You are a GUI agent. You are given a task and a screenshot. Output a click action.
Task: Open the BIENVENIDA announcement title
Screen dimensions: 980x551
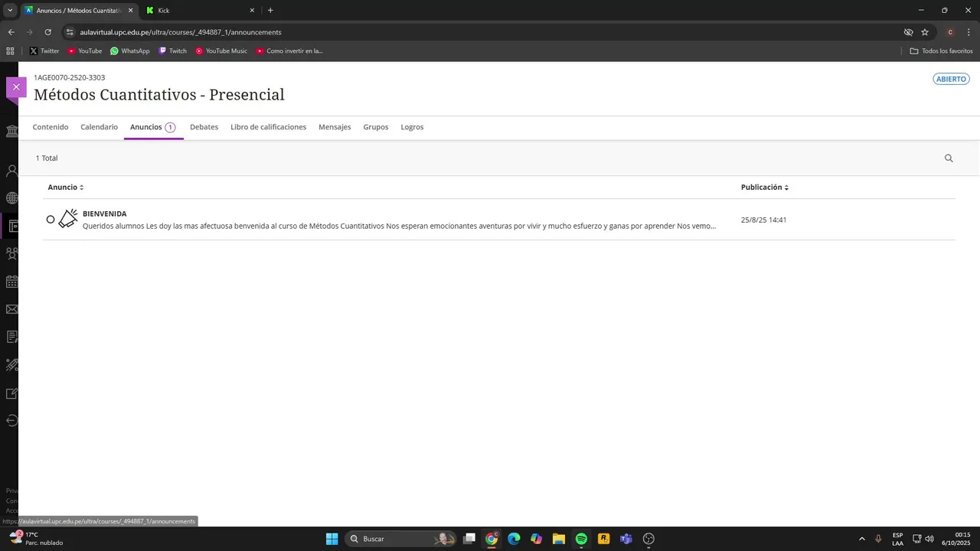pos(104,214)
